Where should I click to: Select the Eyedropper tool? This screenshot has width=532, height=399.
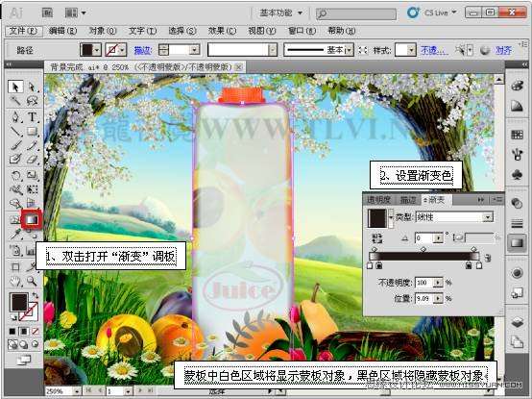tap(15, 234)
